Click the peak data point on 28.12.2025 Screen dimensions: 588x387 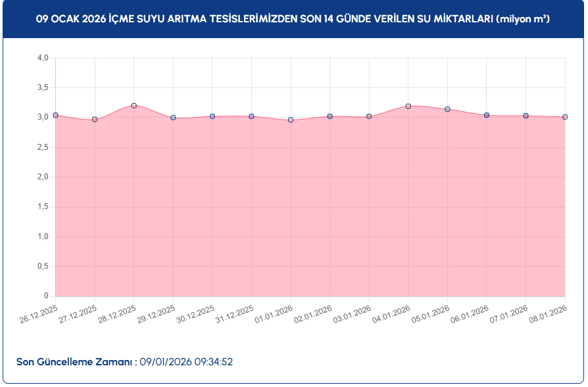[x=134, y=106]
